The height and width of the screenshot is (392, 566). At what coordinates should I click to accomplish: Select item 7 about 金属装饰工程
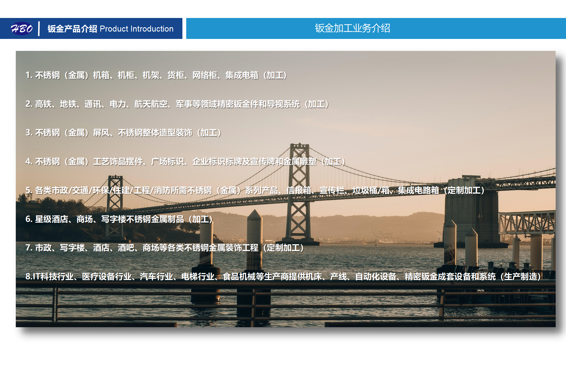click(x=164, y=248)
